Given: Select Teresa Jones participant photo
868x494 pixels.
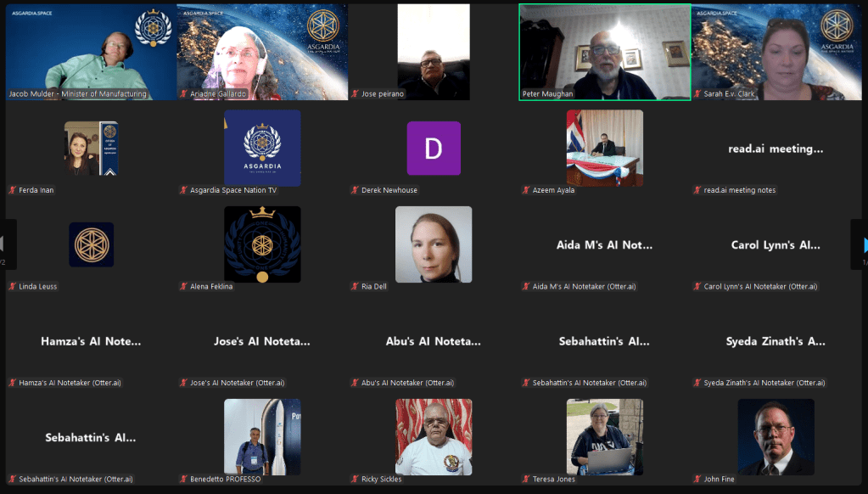Looking at the screenshot, I should click(x=604, y=437).
